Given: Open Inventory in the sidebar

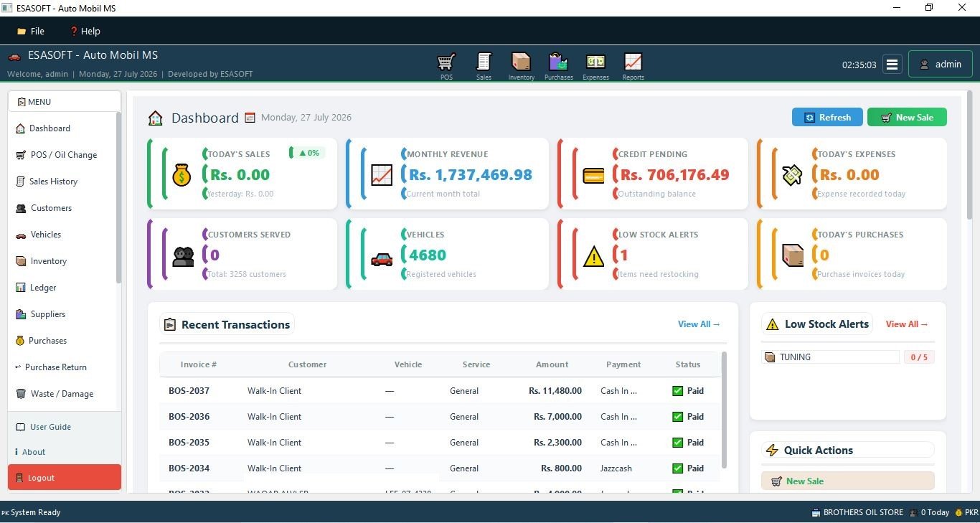Looking at the screenshot, I should pos(62,261).
